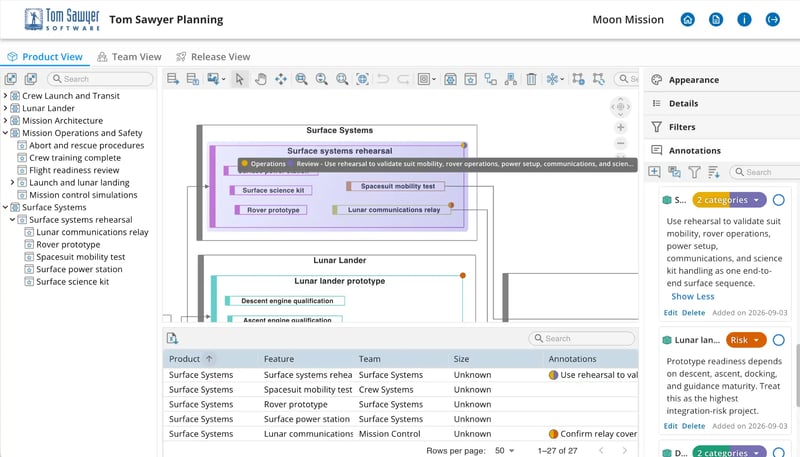Click Delete on the Lunar lander annotation

[693, 426]
